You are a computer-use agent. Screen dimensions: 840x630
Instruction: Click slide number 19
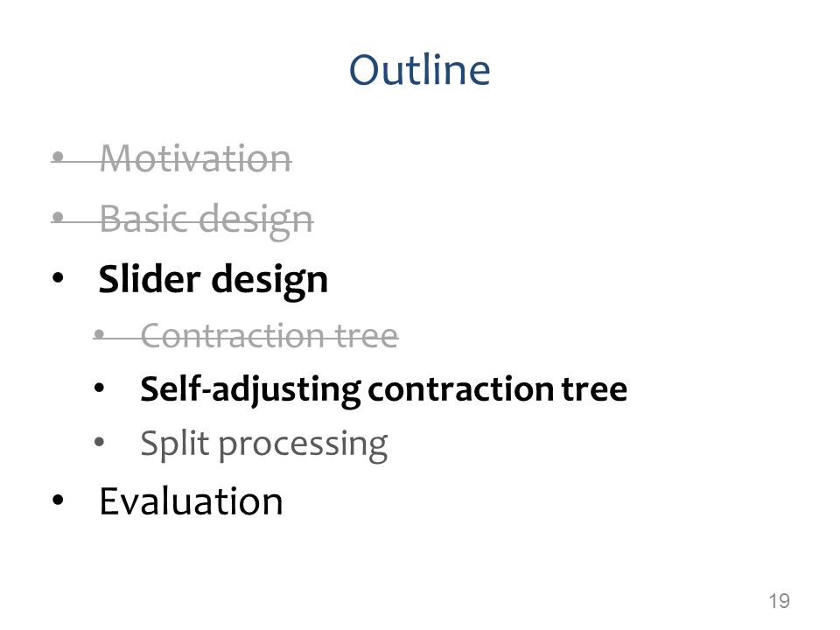tap(779, 601)
